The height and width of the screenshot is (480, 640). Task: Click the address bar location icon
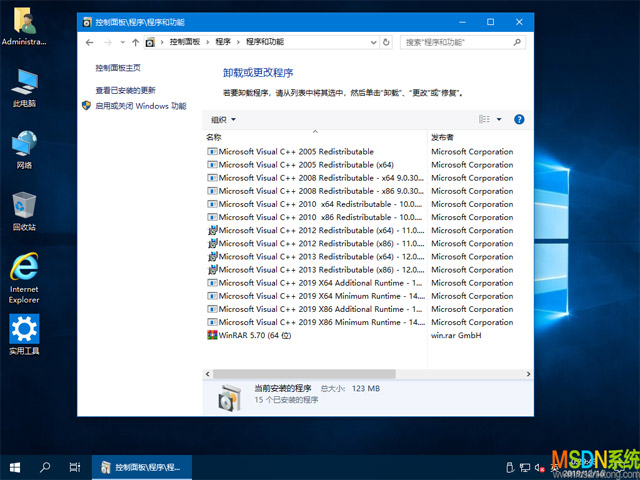[150, 42]
